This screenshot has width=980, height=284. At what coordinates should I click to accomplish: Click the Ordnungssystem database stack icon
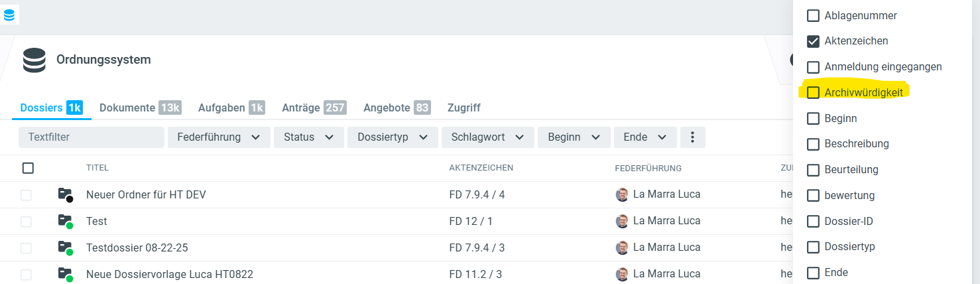pos(34,60)
